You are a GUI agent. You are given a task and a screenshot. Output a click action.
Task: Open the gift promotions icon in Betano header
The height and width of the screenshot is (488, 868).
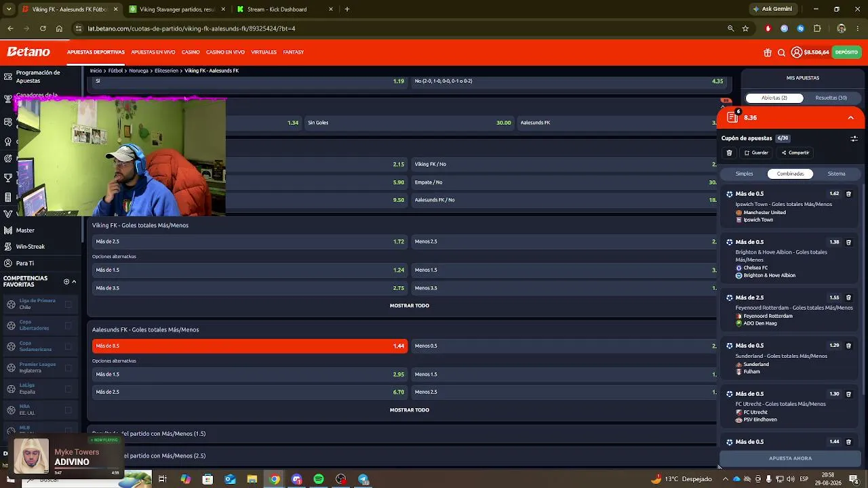coord(768,52)
